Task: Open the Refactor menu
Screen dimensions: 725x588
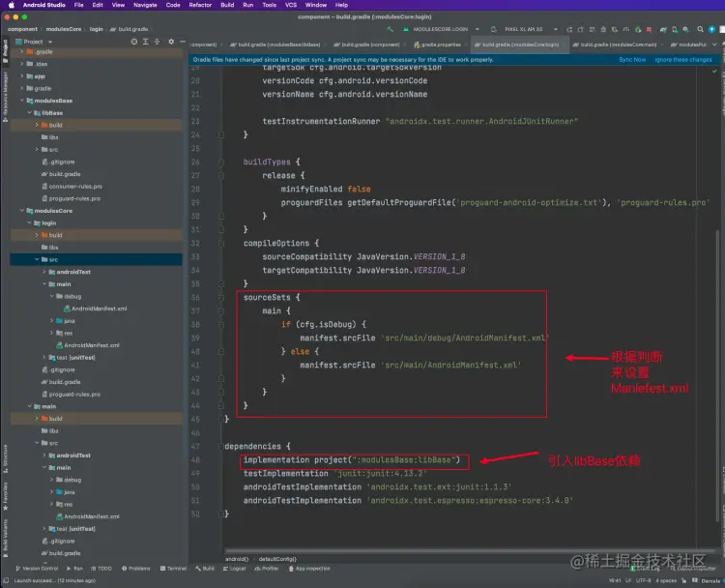Action: click(x=200, y=5)
